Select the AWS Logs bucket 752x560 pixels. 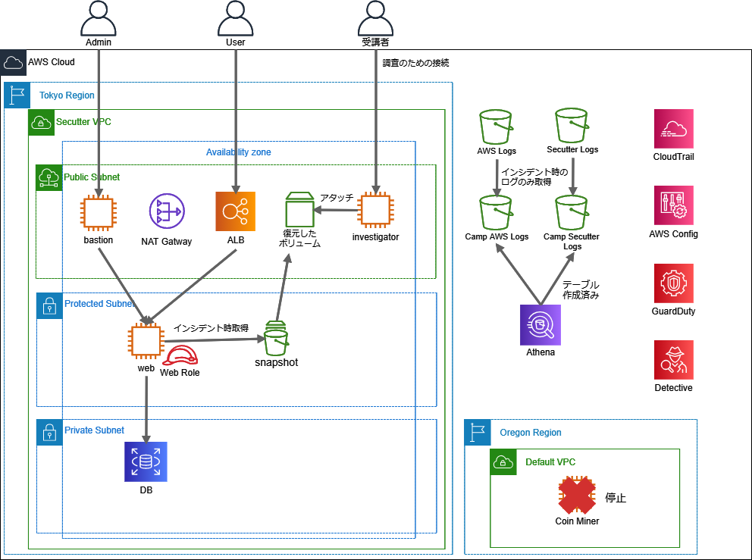click(x=497, y=126)
